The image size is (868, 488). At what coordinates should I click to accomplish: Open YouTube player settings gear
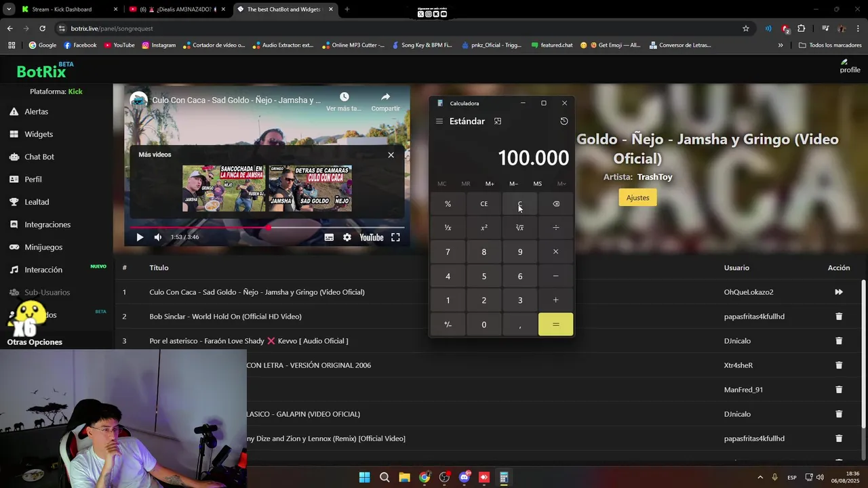(347, 237)
